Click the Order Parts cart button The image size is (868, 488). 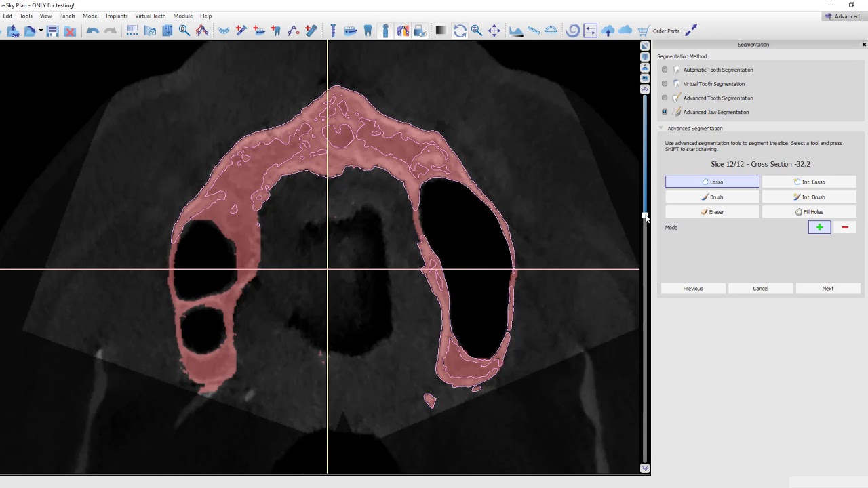pos(658,30)
